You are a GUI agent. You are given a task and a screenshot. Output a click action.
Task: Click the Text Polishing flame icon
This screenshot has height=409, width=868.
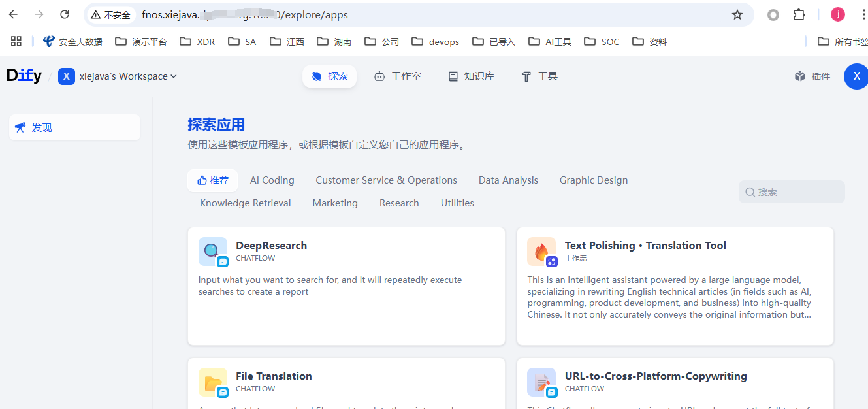(x=541, y=252)
